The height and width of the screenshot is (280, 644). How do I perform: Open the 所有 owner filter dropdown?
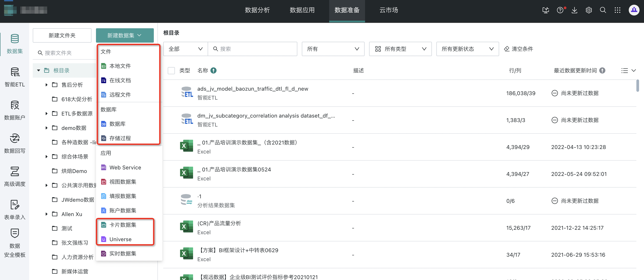point(333,49)
